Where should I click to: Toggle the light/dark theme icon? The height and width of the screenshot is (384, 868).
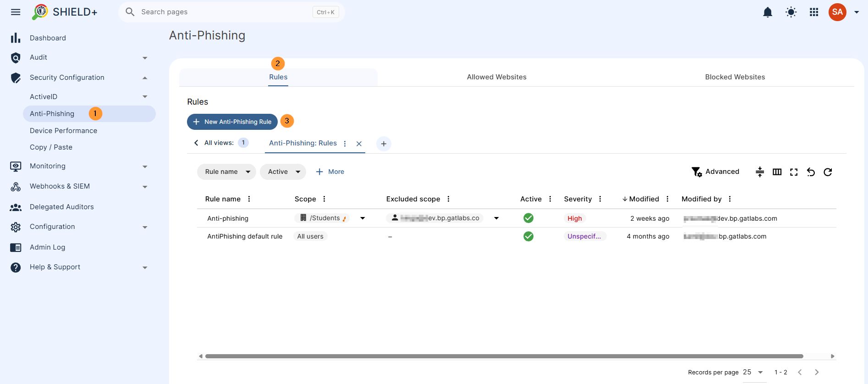pos(791,12)
